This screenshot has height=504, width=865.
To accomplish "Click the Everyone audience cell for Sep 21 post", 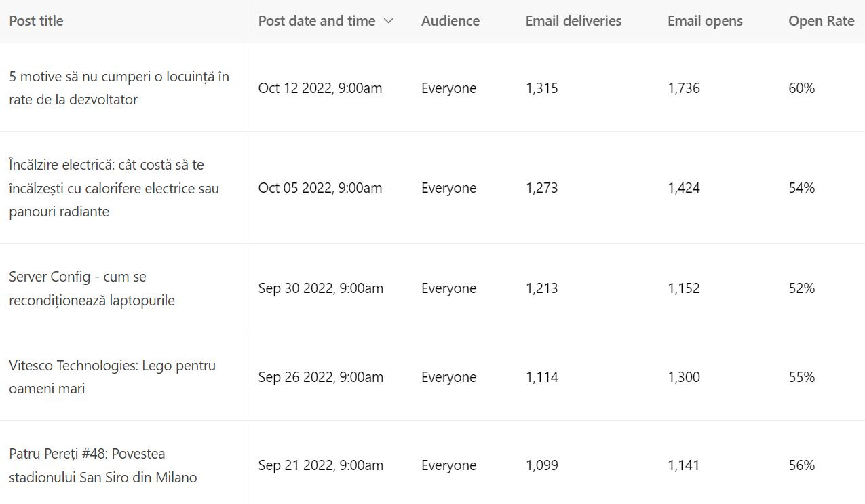I will tap(449, 465).
